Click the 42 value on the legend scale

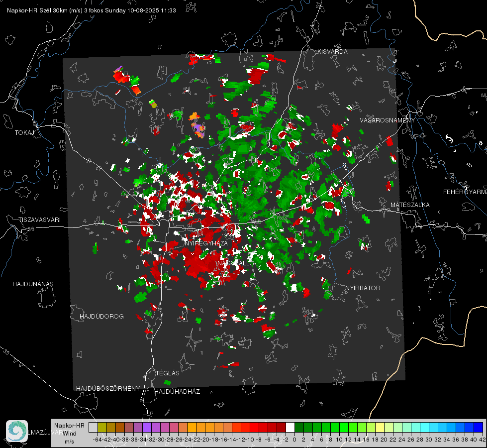point(482,440)
